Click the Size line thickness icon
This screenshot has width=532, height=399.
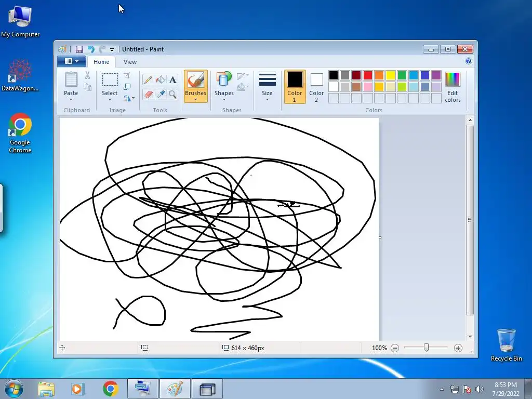point(268,79)
